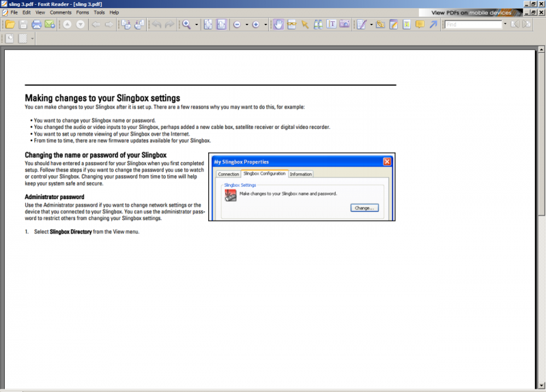The width and height of the screenshot is (546, 392).
Task: Open dropdown arrow next to checkered icon
Action: pos(32,38)
